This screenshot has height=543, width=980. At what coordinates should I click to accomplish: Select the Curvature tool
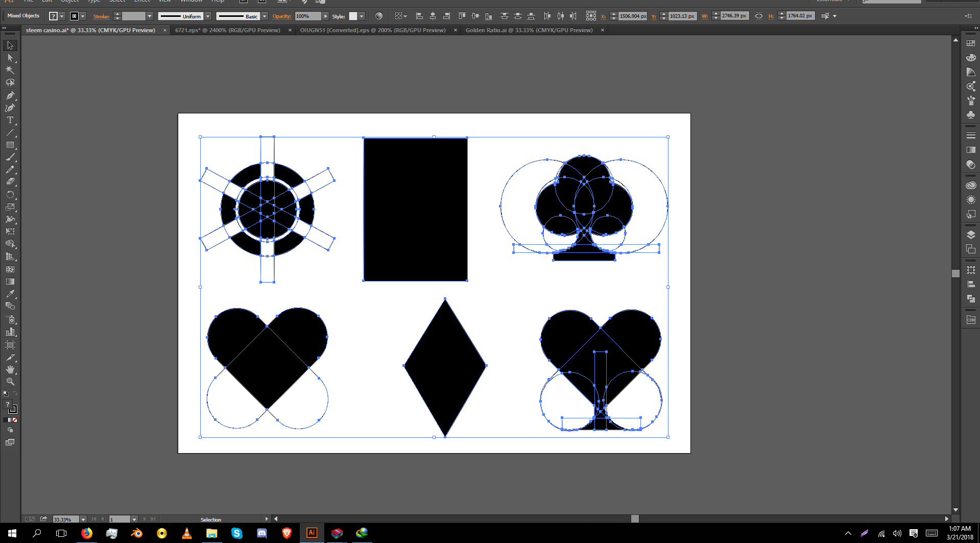tap(10, 108)
